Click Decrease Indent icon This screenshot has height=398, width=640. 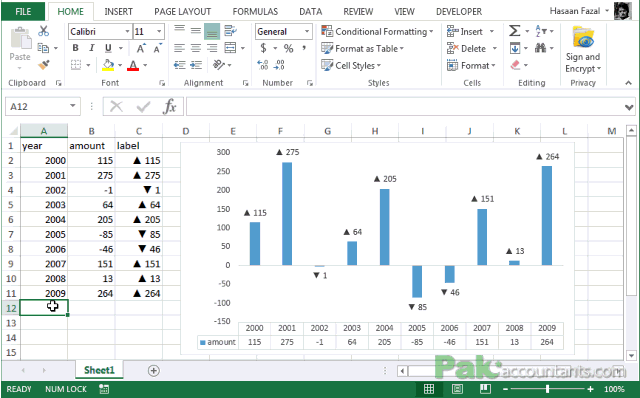tap(179, 65)
